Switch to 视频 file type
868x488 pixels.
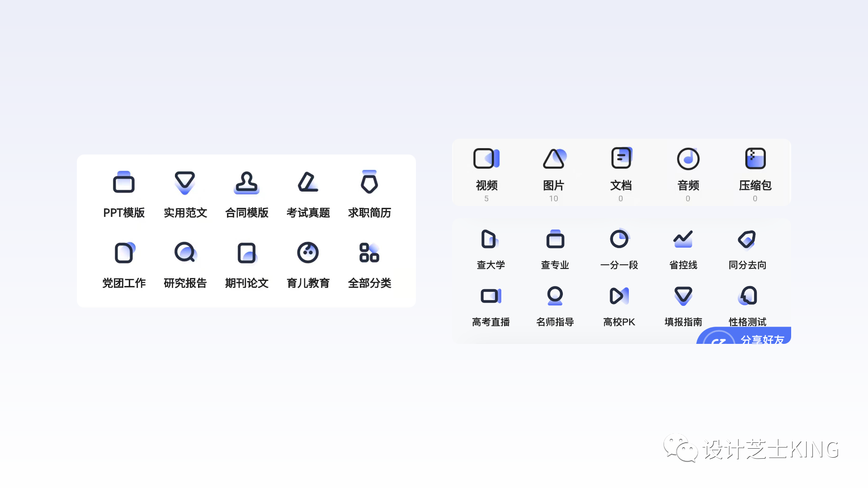coord(486,159)
